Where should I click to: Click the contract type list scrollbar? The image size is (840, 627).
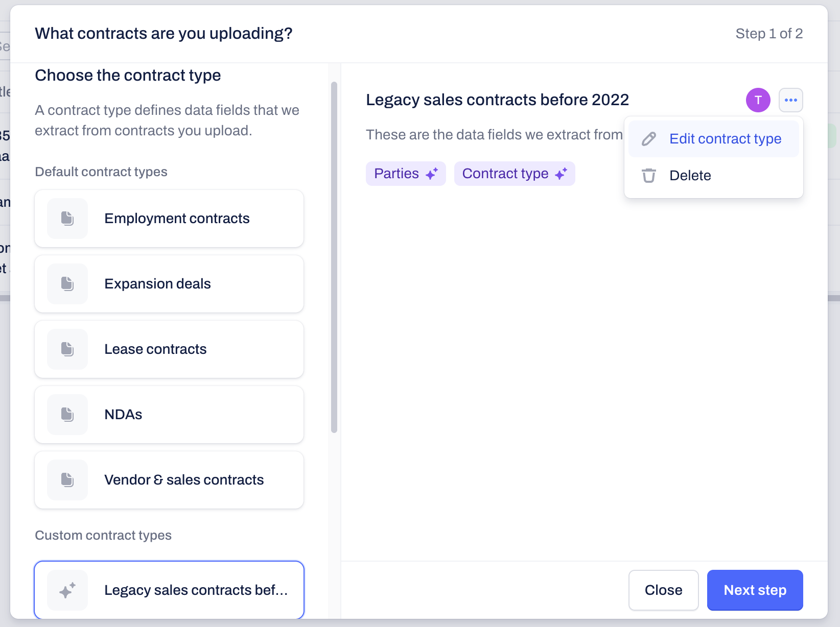pos(334,257)
